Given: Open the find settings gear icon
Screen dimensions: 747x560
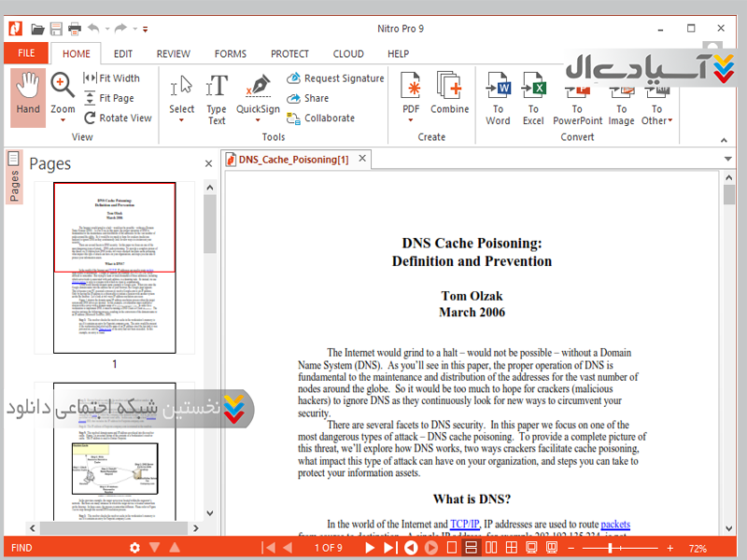Looking at the screenshot, I should [134, 548].
